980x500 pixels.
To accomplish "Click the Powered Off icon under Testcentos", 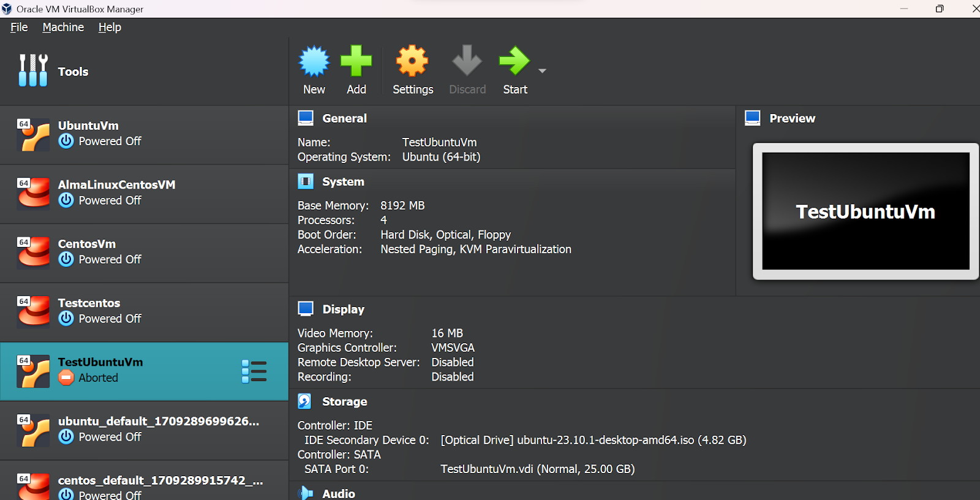I will click(66, 318).
